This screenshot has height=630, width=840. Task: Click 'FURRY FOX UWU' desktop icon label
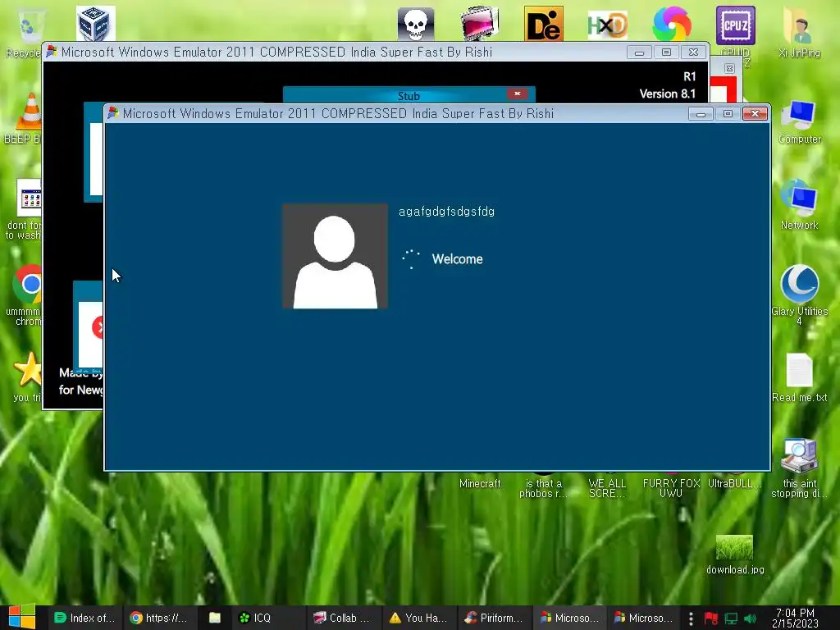(671, 489)
